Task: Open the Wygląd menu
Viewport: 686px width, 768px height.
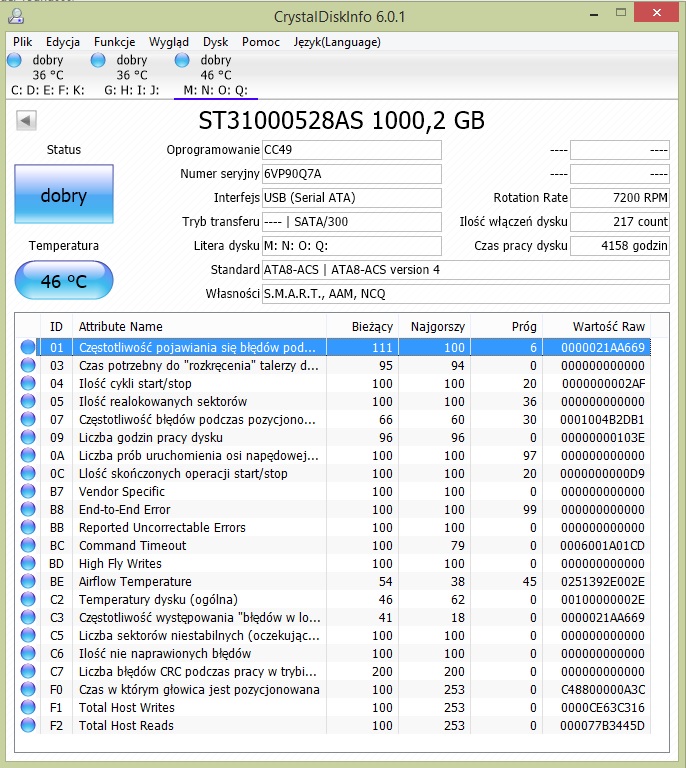Action: (169, 42)
